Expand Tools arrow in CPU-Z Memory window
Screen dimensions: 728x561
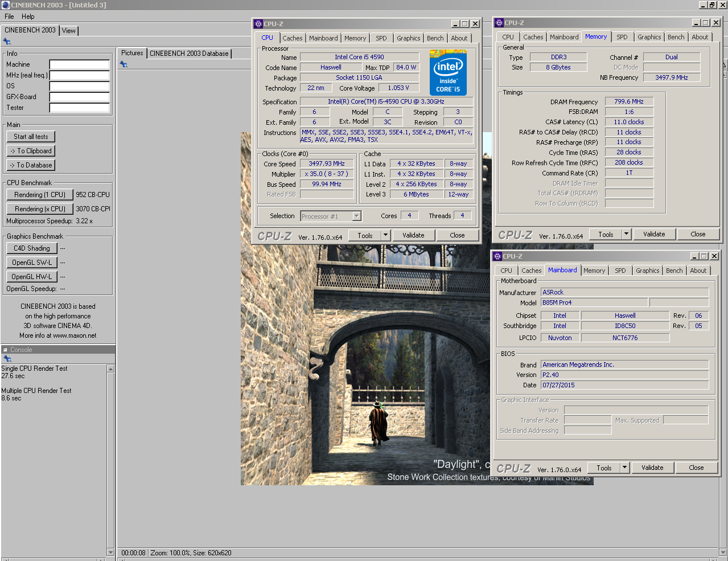(x=626, y=234)
